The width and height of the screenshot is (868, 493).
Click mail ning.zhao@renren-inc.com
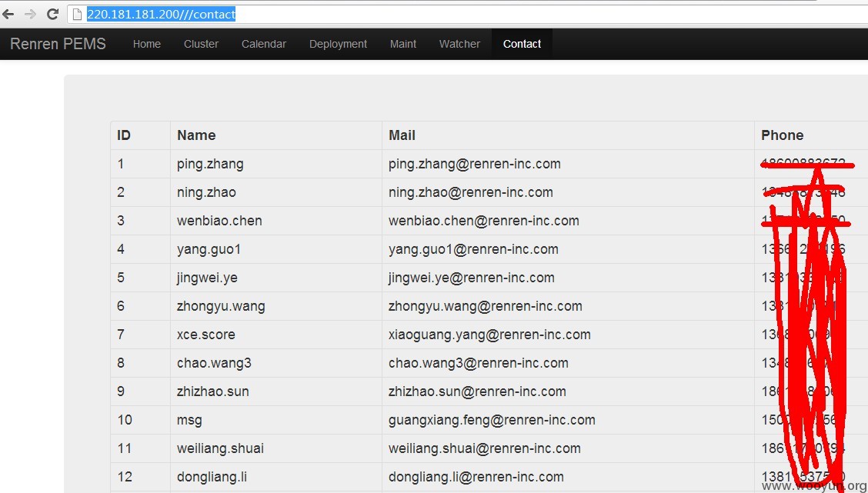[470, 192]
